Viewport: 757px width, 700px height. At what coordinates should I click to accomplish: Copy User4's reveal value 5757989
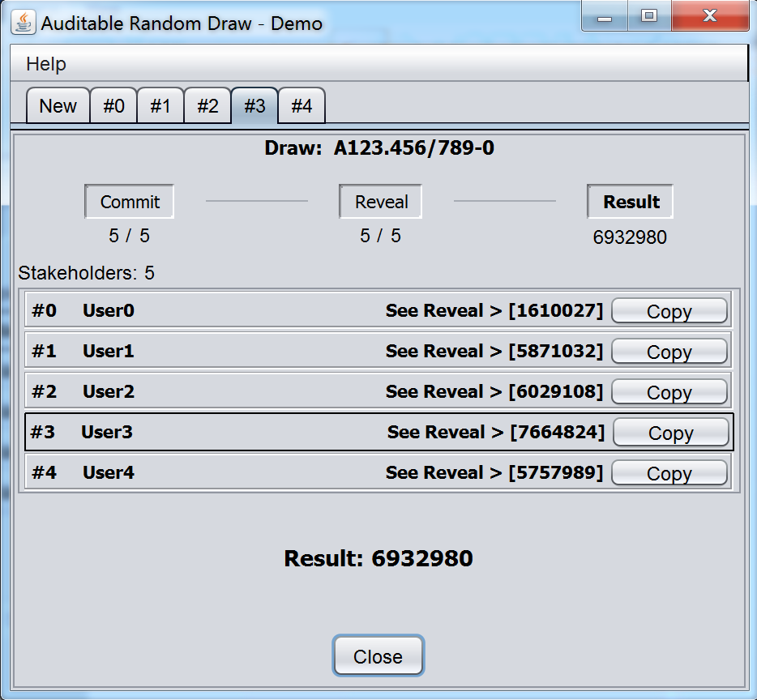coord(669,473)
